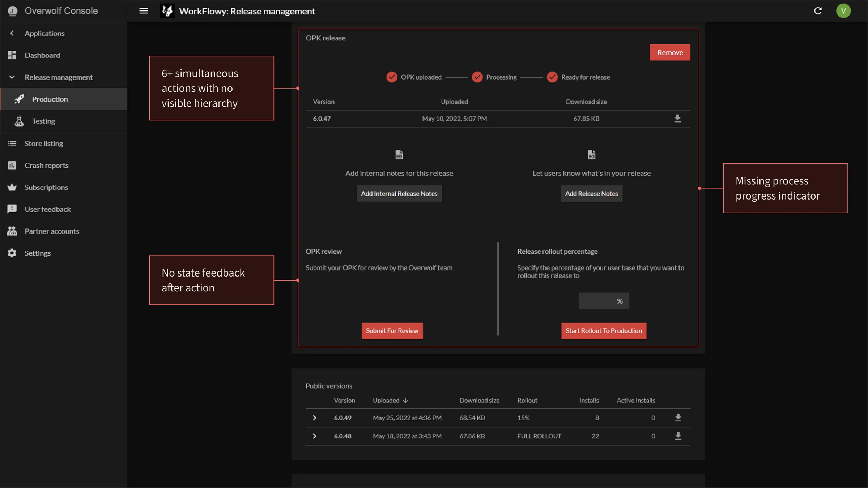The image size is (868, 488).
Task: Click the Partner accounts people icon
Action: pos(12,231)
